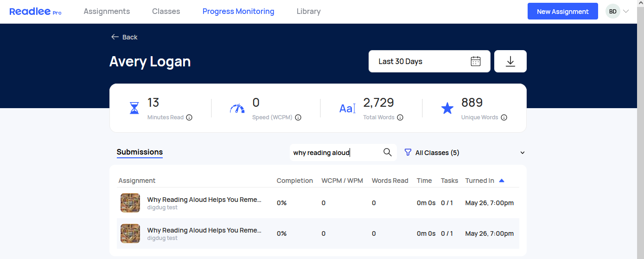The image size is (644, 259).
Task: Open the BD user avatar
Action: coord(613,12)
